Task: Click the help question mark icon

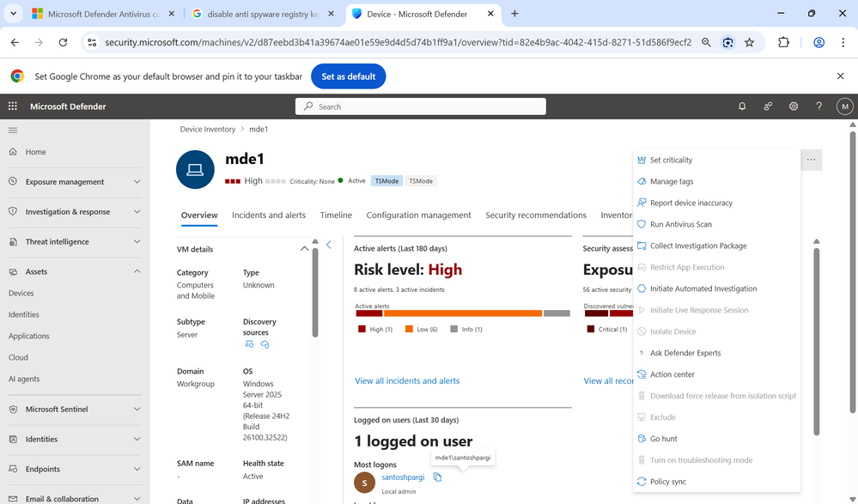Action: point(818,106)
